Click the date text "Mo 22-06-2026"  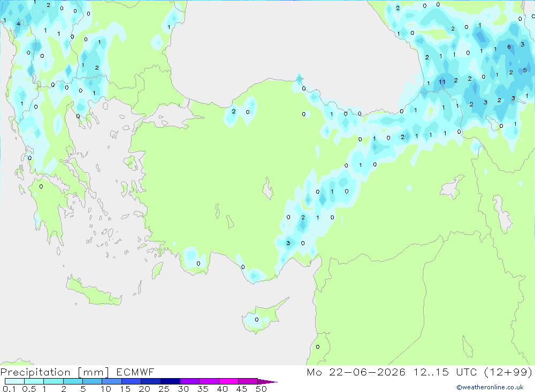[x=356, y=372]
